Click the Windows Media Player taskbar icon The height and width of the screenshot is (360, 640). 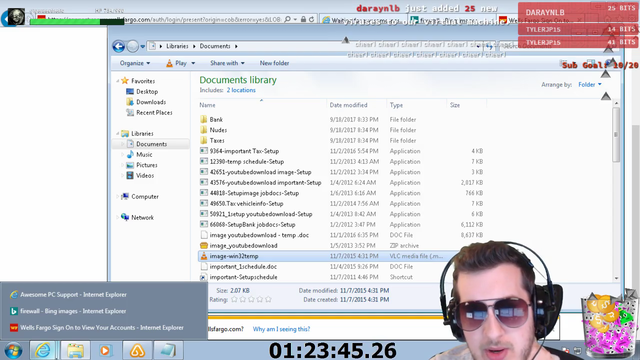105,351
